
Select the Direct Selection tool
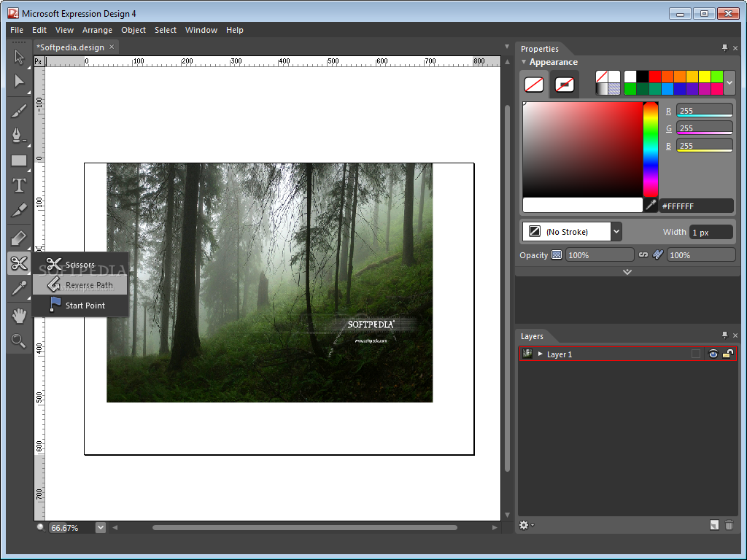tap(19, 82)
